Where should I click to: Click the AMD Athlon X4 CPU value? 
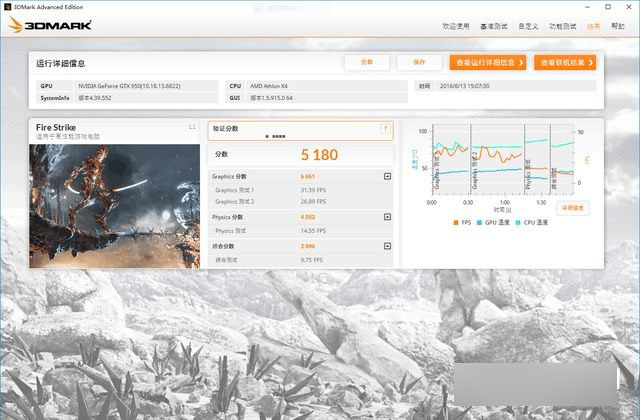[269, 86]
